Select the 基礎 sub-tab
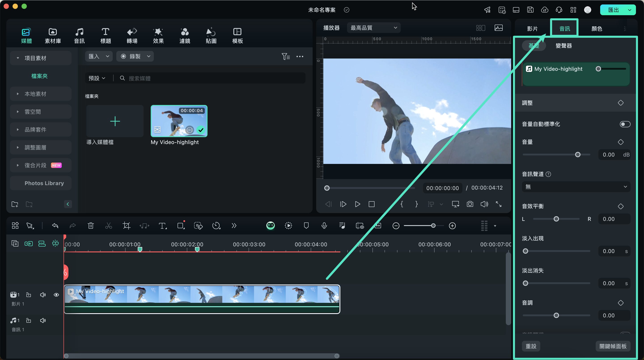The image size is (644, 360). (534, 46)
